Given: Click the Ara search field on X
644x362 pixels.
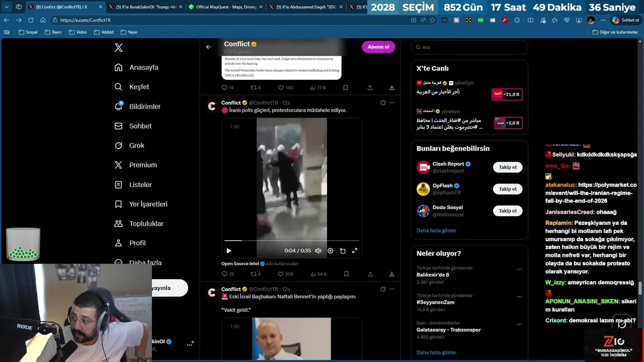Looking at the screenshot, I should 469,47.
